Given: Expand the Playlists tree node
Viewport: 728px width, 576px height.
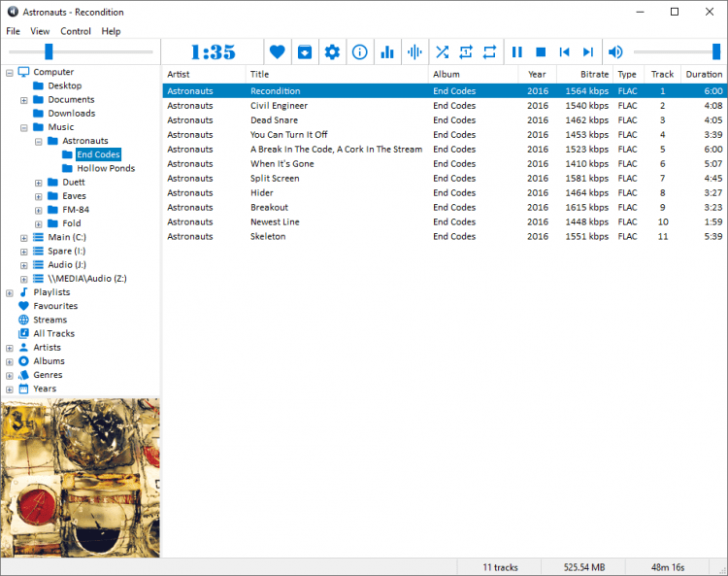Looking at the screenshot, I should [10, 292].
